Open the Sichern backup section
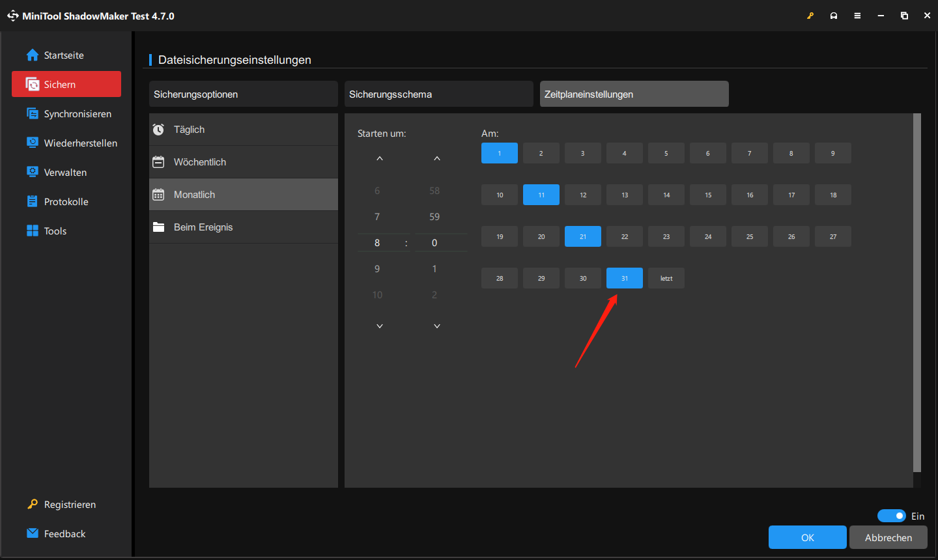Screen dimensions: 938x560 click(x=66, y=84)
